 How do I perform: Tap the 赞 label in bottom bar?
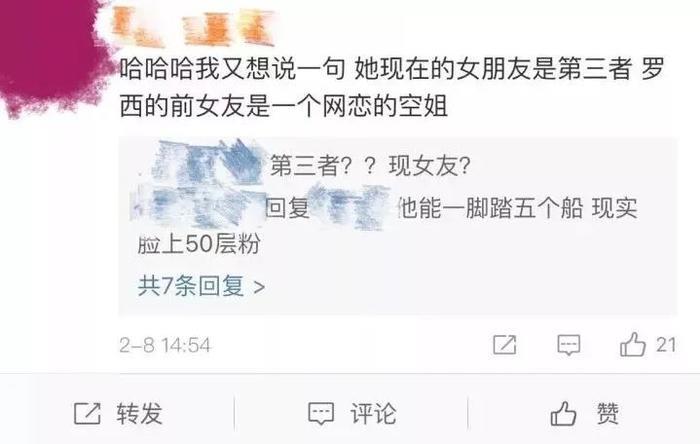click(608, 413)
